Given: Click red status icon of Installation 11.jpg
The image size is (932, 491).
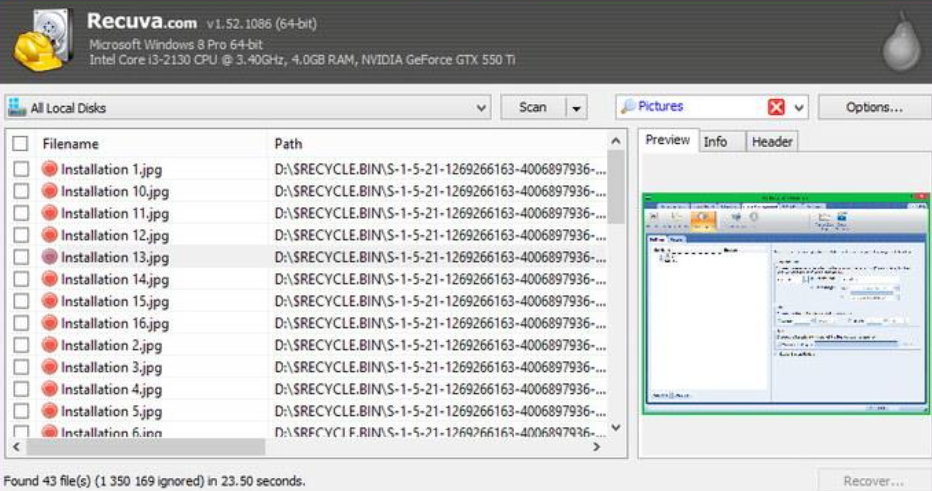Looking at the screenshot, I should (x=50, y=213).
